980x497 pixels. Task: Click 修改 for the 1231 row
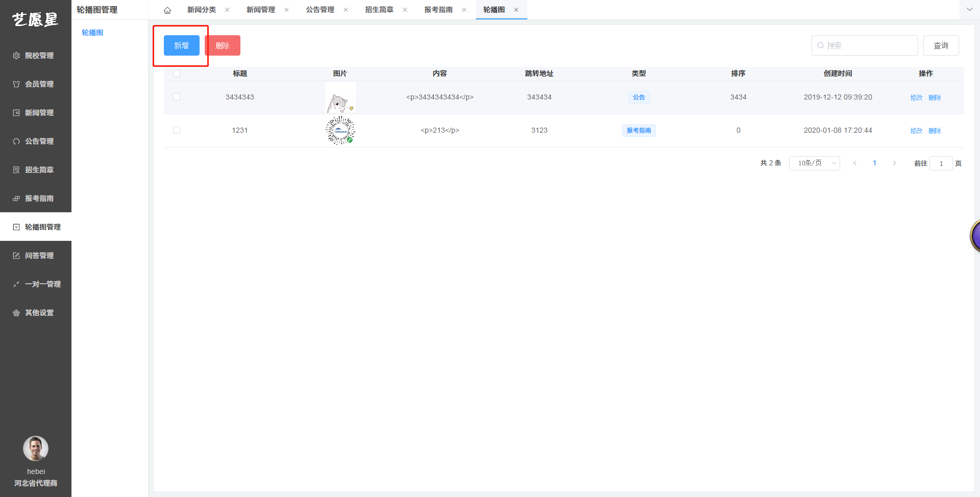[x=917, y=131]
